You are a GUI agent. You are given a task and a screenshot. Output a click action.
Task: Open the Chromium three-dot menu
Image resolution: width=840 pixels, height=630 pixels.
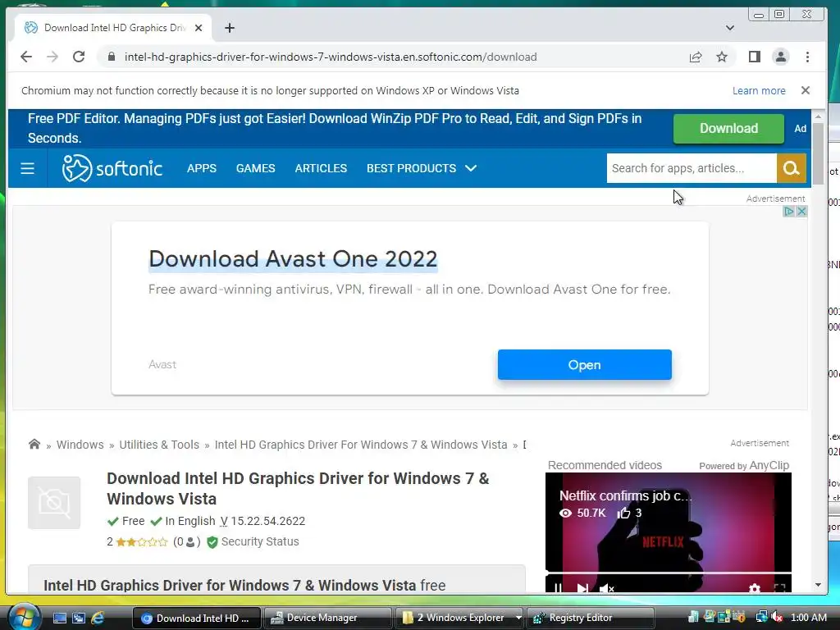click(807, 57)
